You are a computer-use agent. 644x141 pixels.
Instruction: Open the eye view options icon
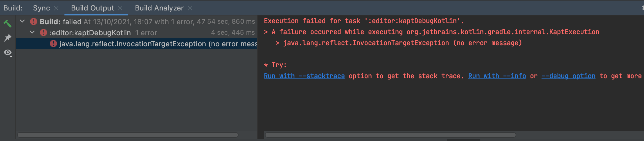[x=8, y=53]
